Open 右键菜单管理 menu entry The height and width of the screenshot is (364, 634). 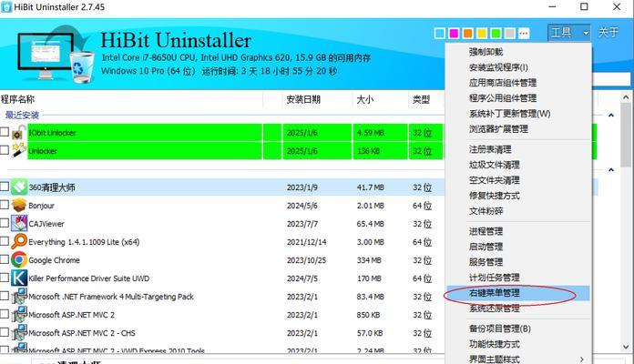518,293
